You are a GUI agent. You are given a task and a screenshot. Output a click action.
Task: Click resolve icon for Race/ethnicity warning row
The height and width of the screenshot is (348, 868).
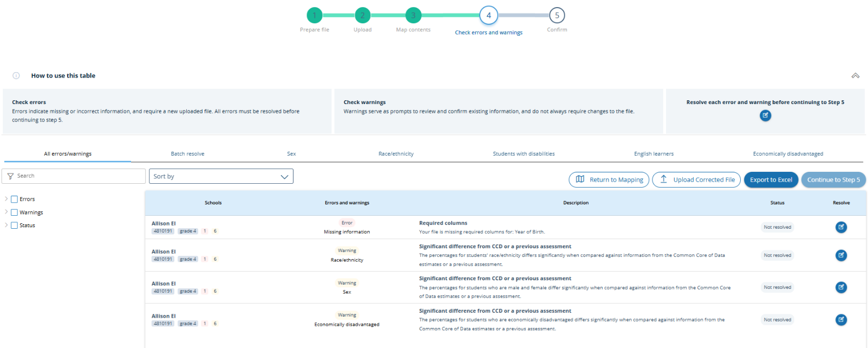840,255
